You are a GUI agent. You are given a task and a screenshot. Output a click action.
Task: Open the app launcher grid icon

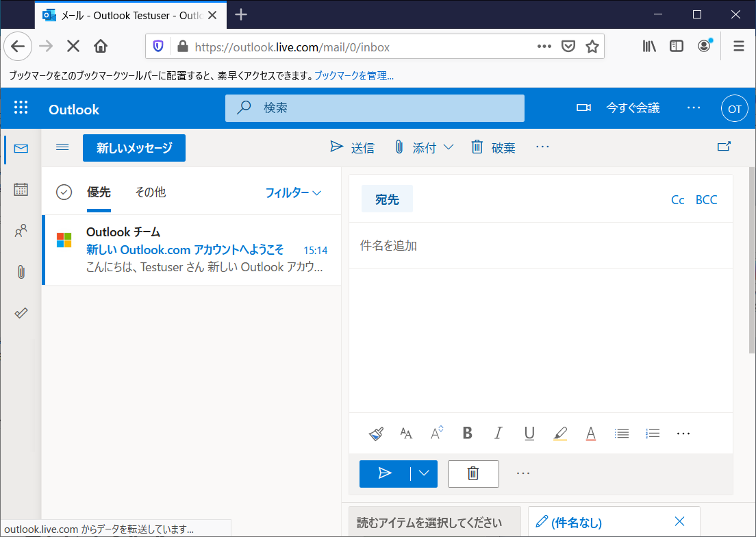click(21, 108)
